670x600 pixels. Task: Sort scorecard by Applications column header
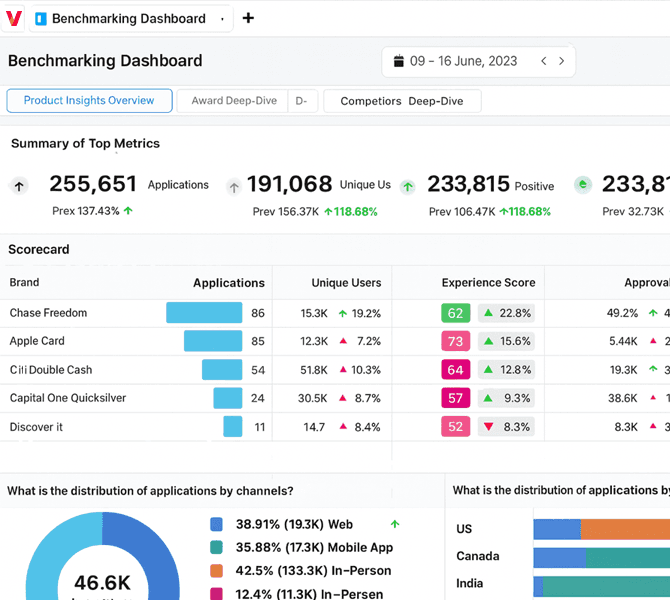tap(229, 283)
